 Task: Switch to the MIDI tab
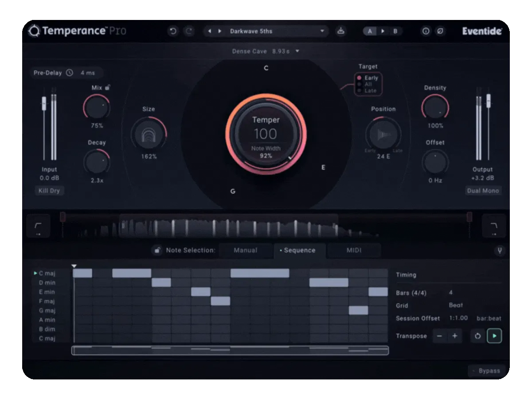pyautogui.click(x=354, y=250)
